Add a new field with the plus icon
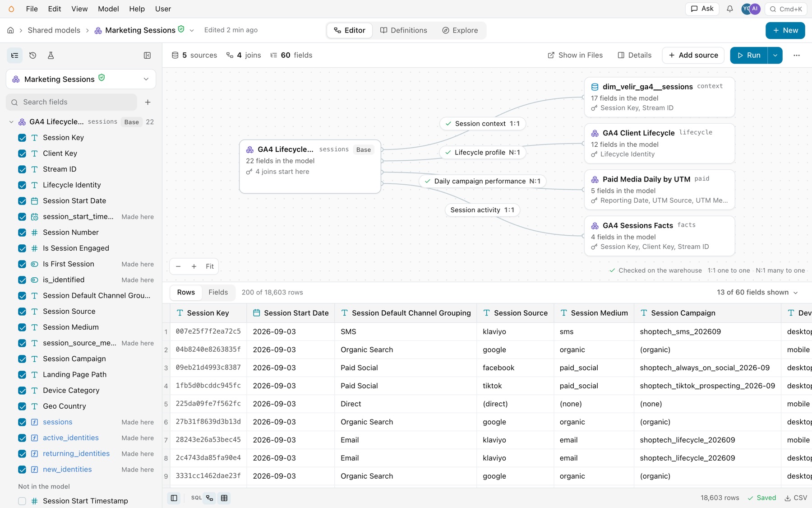The height and width of the screenshot is (508, 812). click(148, 102)
